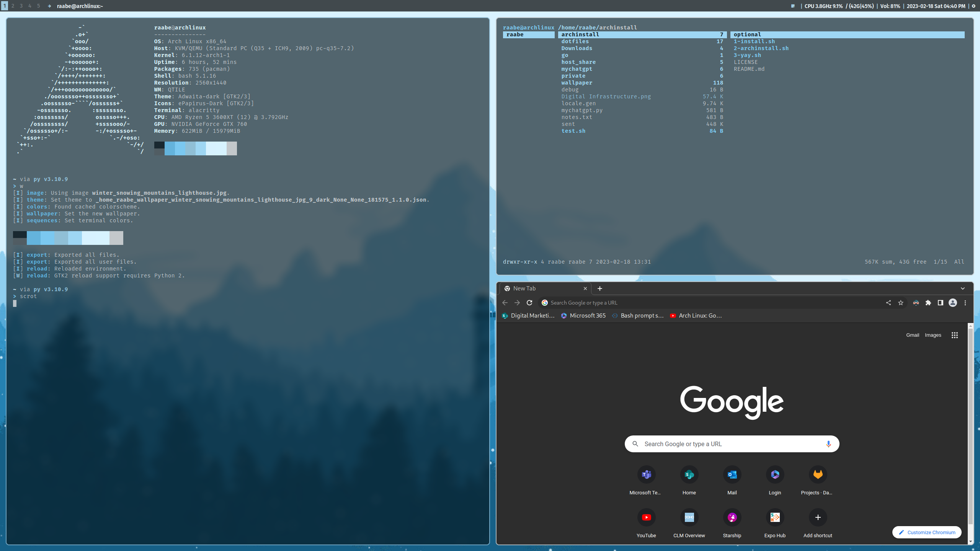
Task: Open the Microsoft Teams shortcut tile
Action: tap(646, 475)
